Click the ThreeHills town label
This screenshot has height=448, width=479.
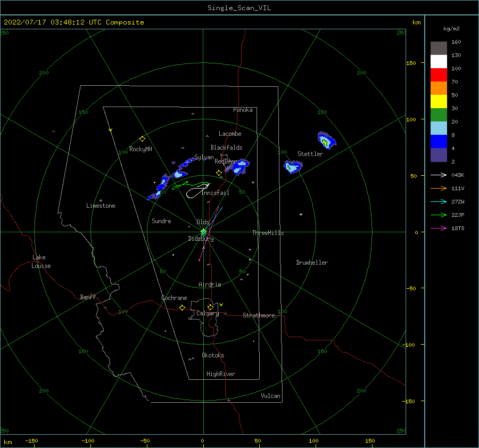(268, 233)
